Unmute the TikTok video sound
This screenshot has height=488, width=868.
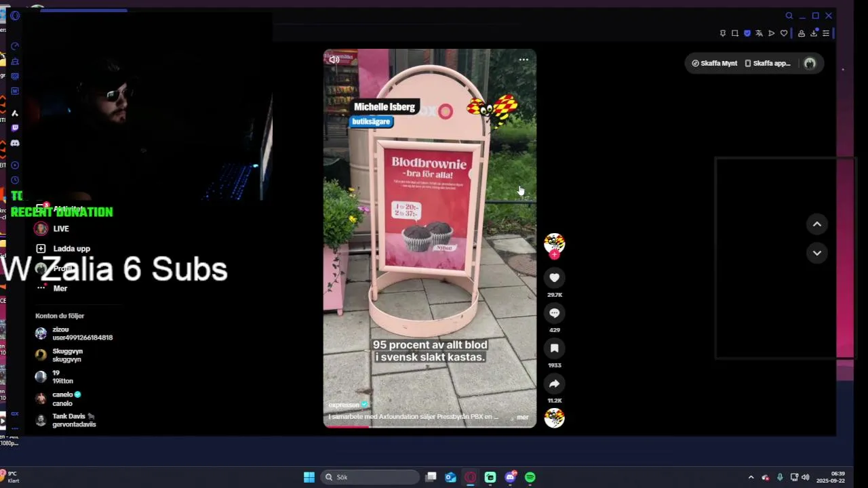(x=334, y=60)
